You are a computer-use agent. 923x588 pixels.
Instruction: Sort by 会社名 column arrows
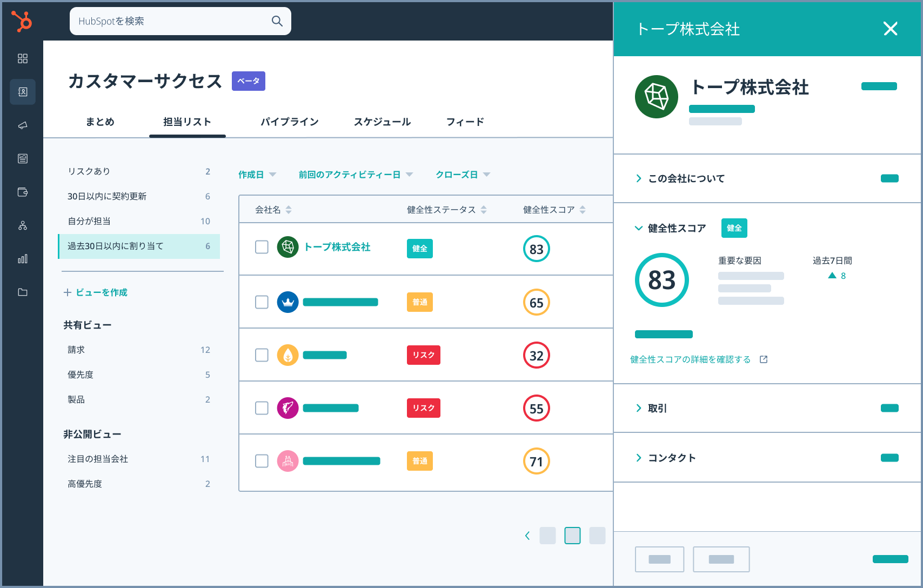[x=289, y=210]
